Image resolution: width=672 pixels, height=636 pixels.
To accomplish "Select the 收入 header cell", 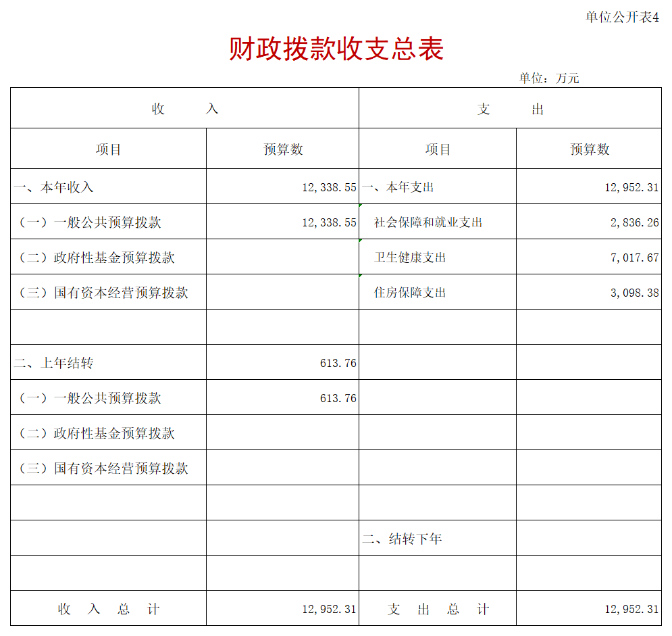I will point(184,109).
